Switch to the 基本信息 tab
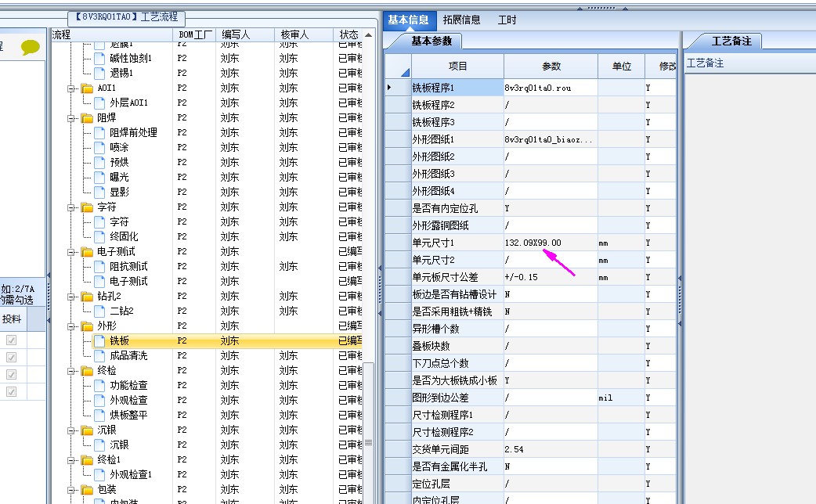 coord(409,20)
